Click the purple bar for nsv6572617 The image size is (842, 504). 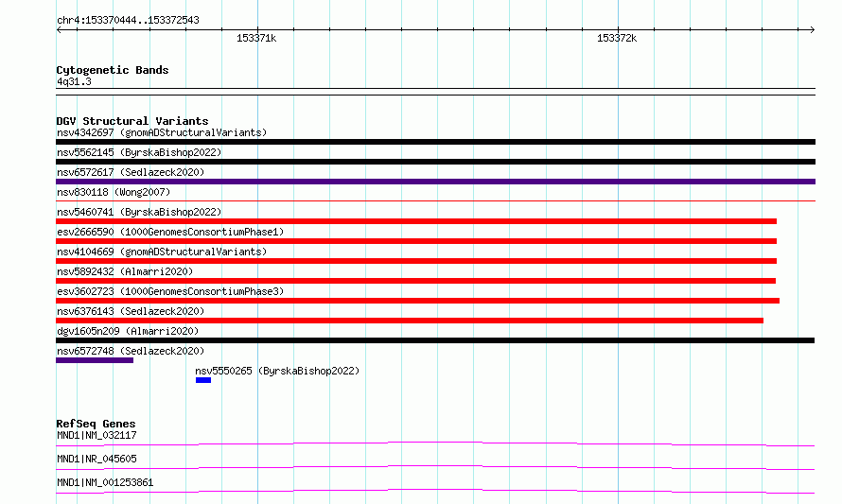(435, 182)
